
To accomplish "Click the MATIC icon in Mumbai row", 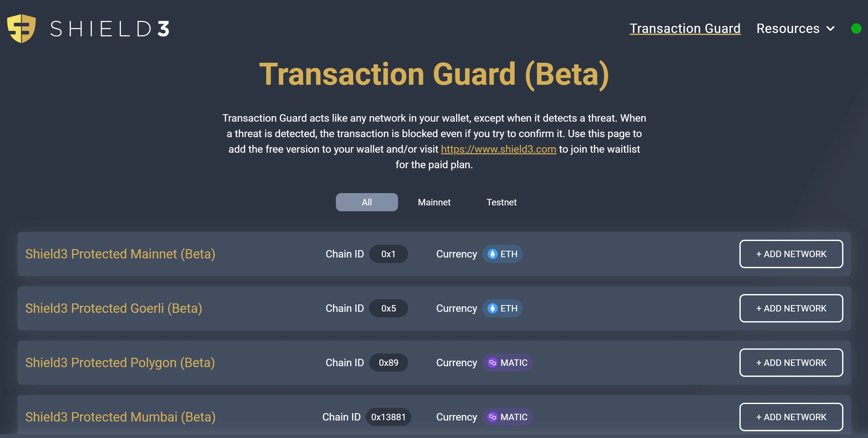I will point(492,417).
